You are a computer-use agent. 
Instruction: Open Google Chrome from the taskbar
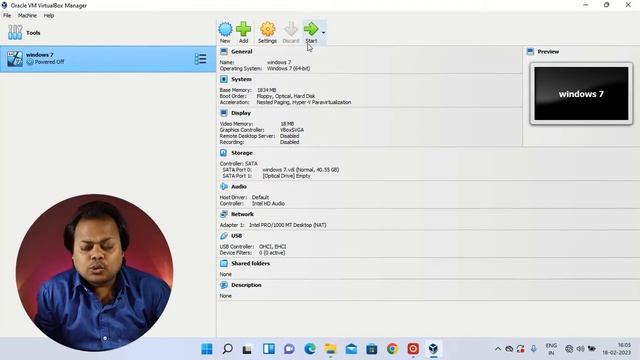click(x=392, y=349)
